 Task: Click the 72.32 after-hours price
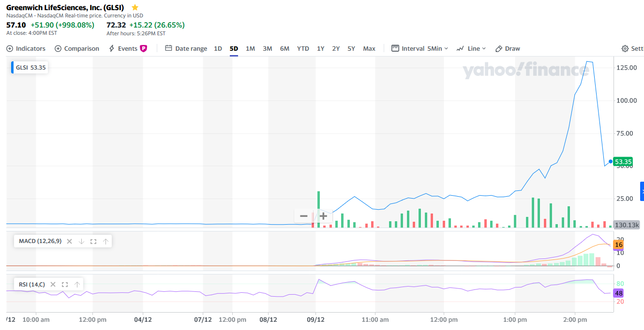coord(116,25)
